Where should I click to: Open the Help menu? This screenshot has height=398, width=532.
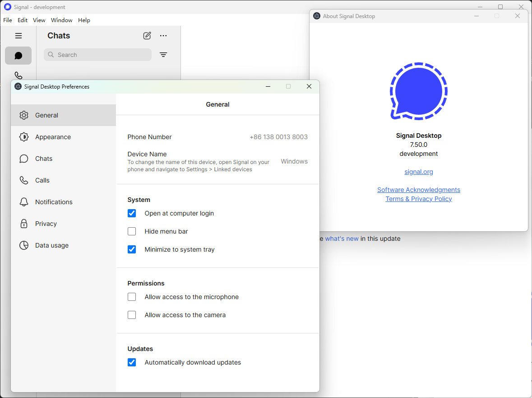[x=84, y=20]
